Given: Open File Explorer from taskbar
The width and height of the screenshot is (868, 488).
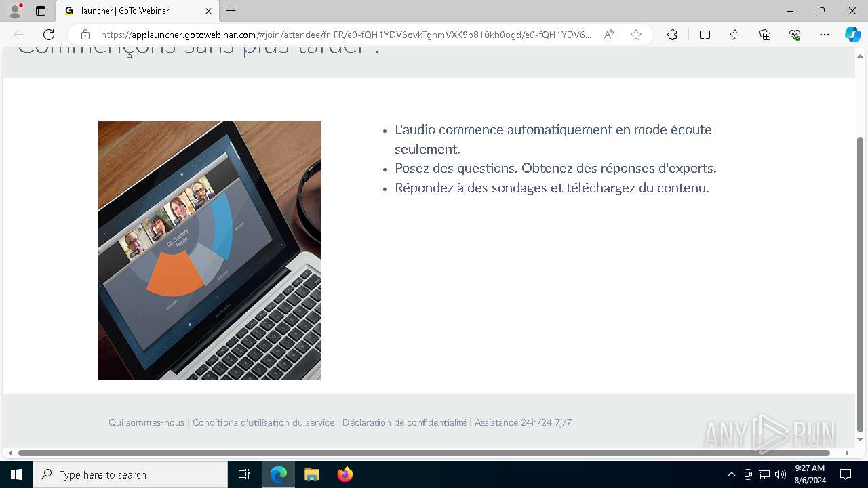Looking at the screenshot, I should point(311,474).
